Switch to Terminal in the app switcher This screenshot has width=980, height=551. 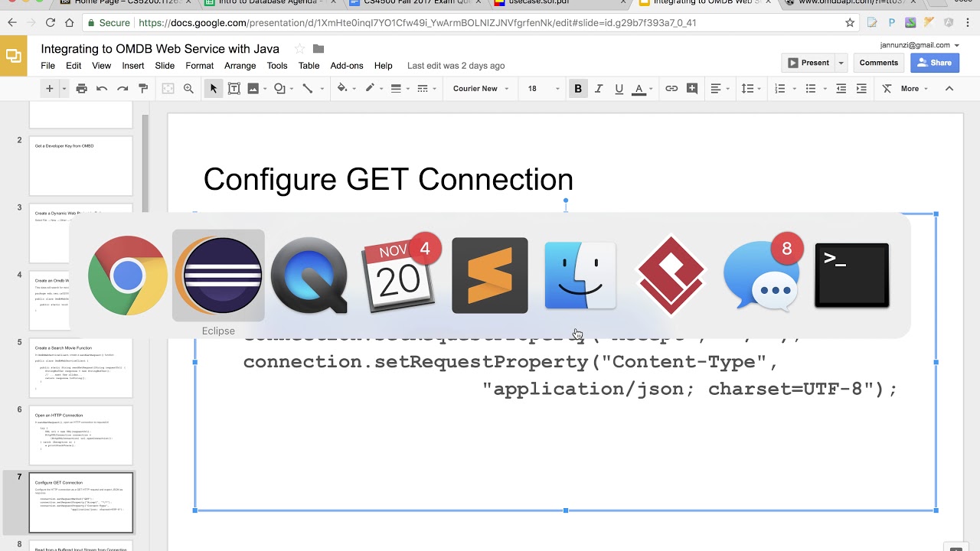[852, 275]
